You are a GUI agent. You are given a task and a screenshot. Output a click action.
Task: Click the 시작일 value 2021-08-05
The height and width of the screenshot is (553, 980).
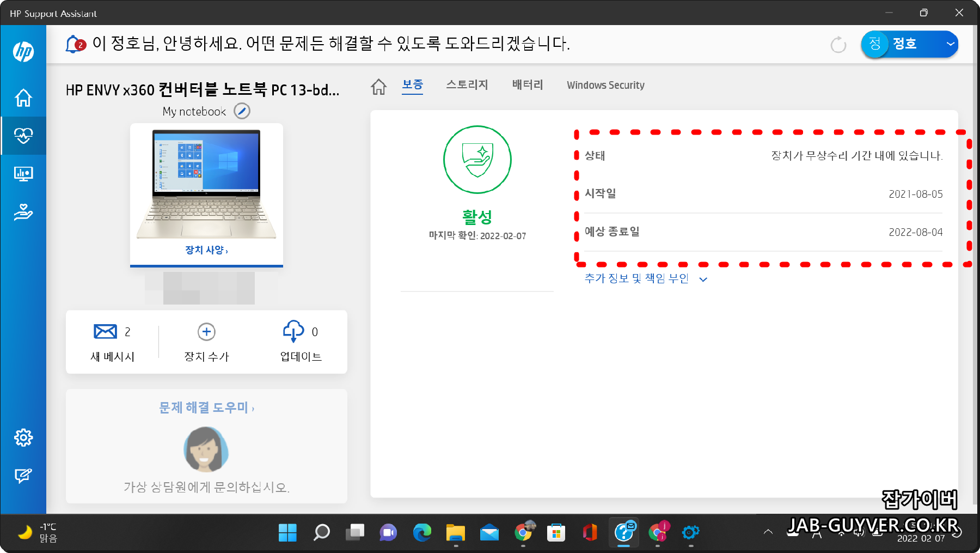point(916,194)
